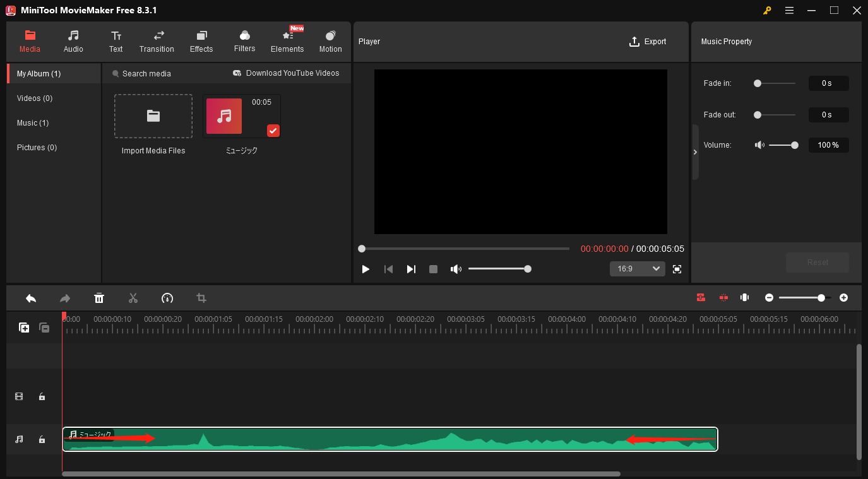
Task: Switch to the Audio tab
Action: [73, 41]
